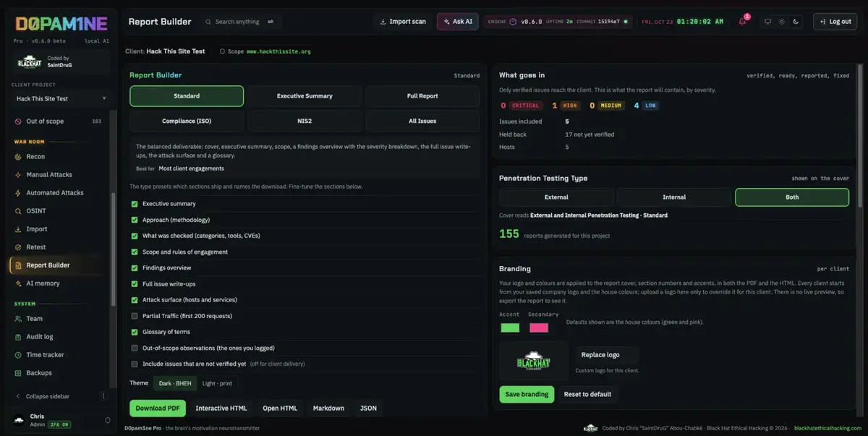Open client project dropdown Hack This Site Test

tap(61, 98)
